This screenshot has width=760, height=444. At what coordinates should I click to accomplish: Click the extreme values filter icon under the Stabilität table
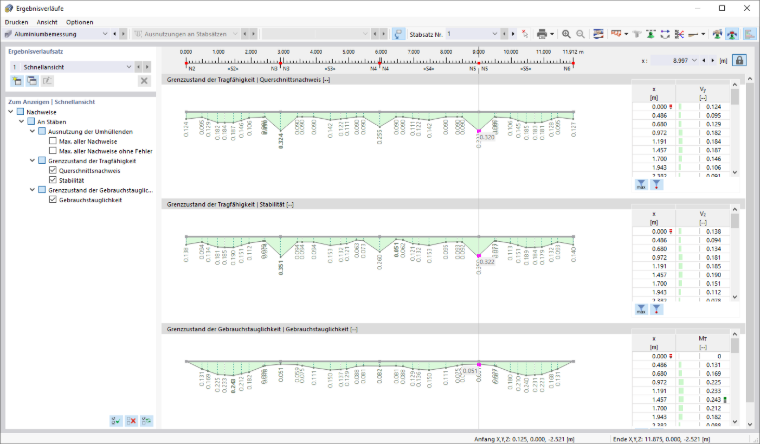pyautogui.click(x=656, y=309)
